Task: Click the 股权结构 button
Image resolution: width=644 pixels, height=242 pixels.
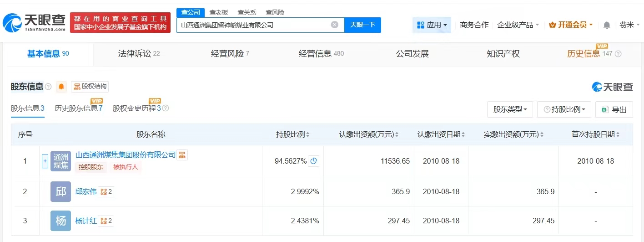Action: coord(90,87)
